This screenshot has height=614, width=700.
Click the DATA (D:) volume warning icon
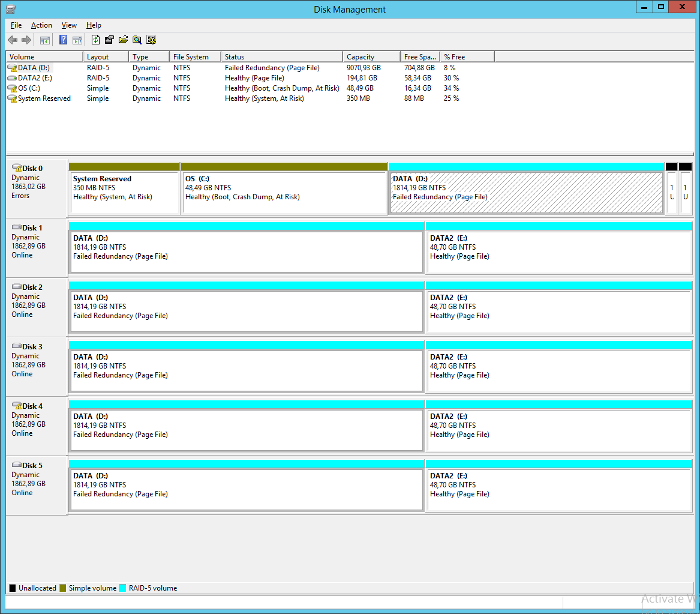pos(13,68)
